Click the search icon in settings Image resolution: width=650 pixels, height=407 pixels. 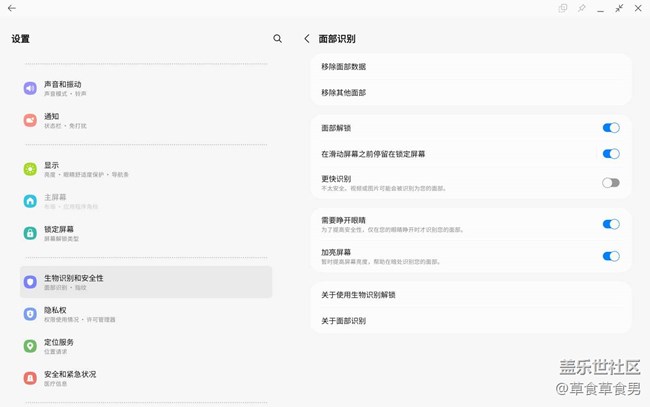tap(277, 39)
